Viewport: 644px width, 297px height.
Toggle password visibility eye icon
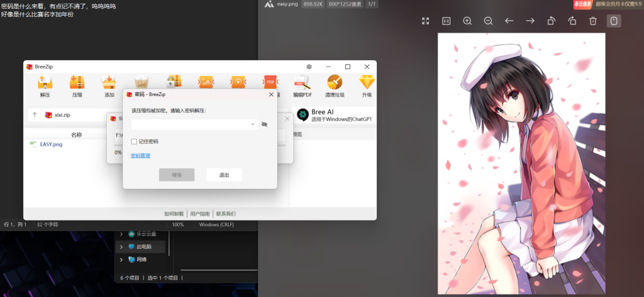265,124
